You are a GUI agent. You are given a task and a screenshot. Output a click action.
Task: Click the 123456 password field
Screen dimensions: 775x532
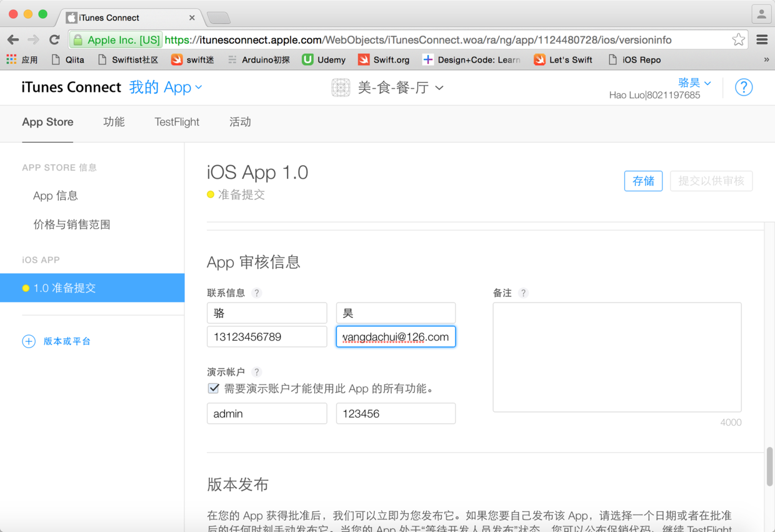pyautogui.click(x=396, y=414)
